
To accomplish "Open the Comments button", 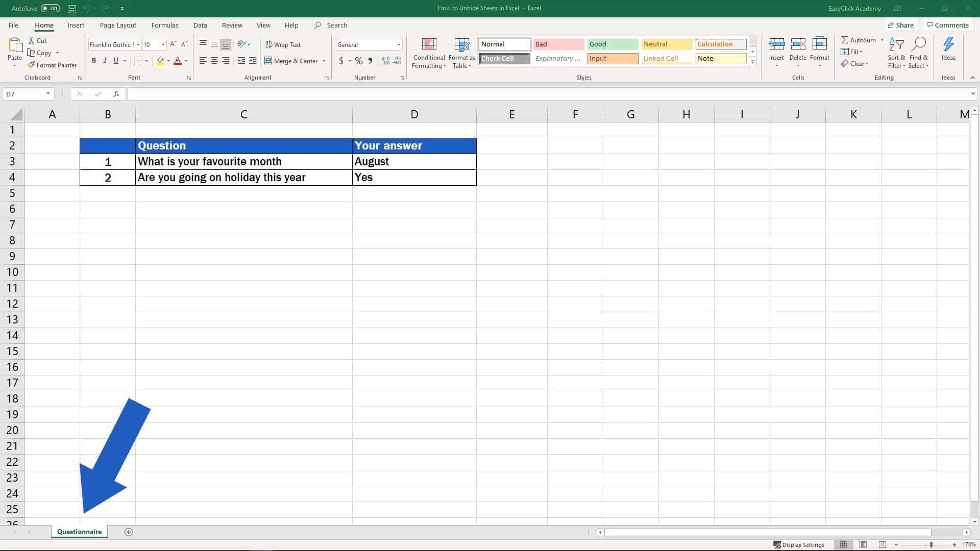I will pyautogui.click(x=947, y=25).
